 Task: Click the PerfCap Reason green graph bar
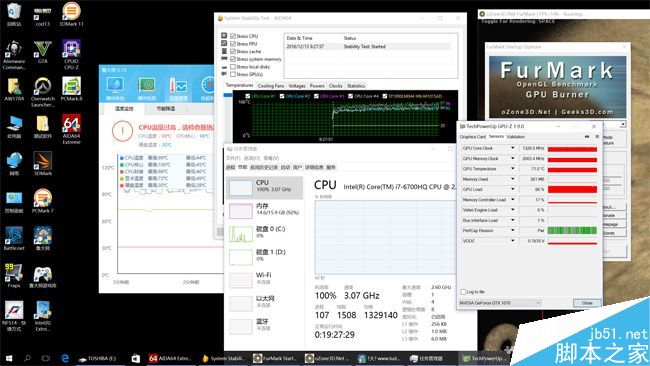click(x=572, y=230)
